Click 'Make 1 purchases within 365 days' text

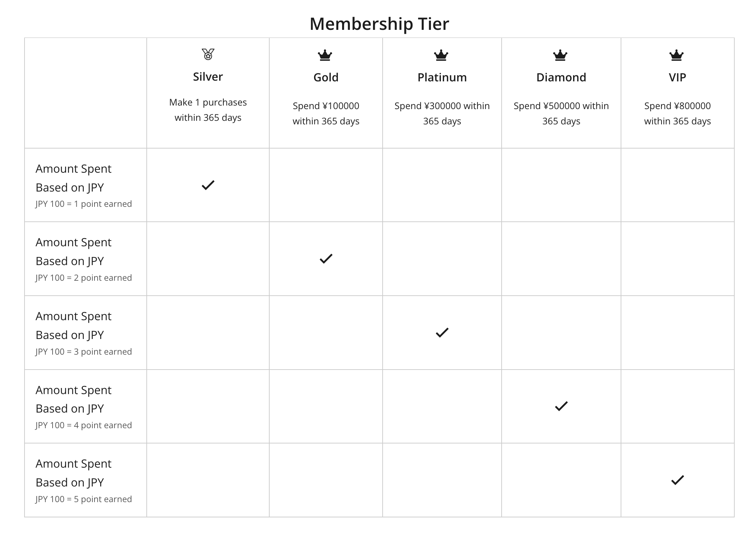pyautogui.click(x=208, y=110)
